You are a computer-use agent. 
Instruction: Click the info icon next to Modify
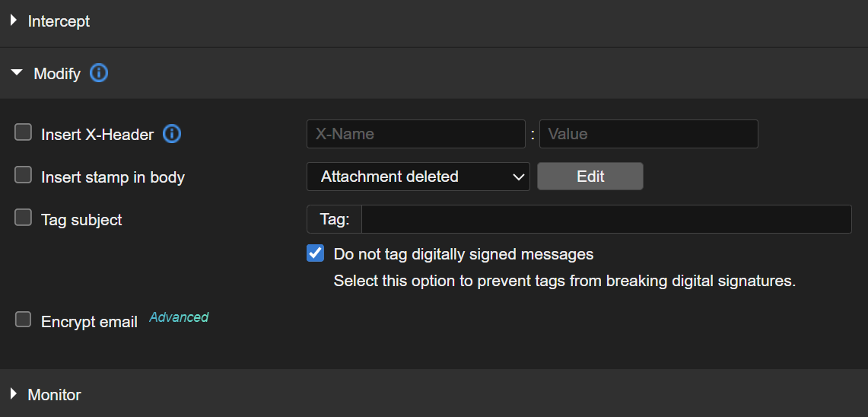[x=99, y=74]
